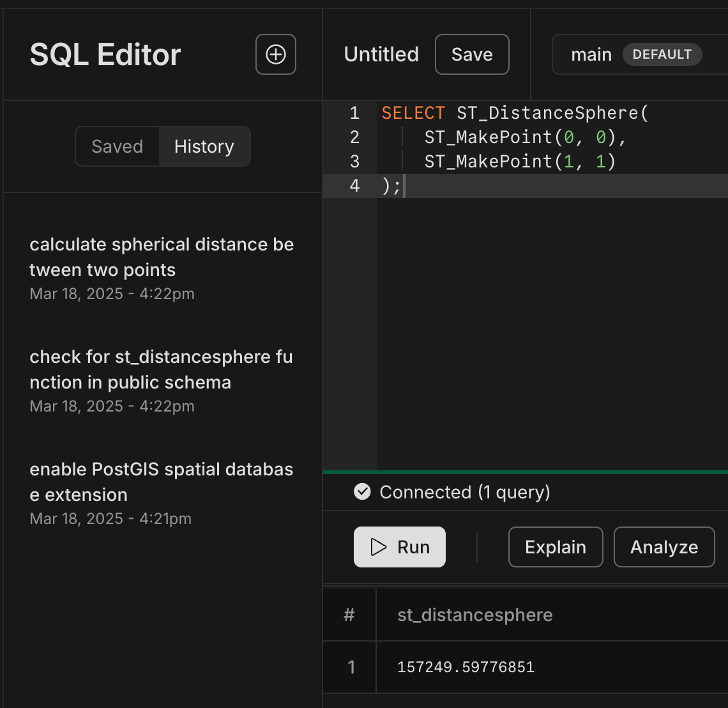Switch to the History tab
The width and height of the screenshot is (728, 708).
[204, 146]
